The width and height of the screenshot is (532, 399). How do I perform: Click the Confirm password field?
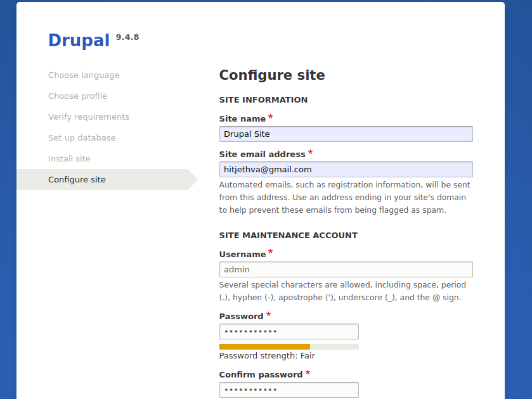[289, 390]
